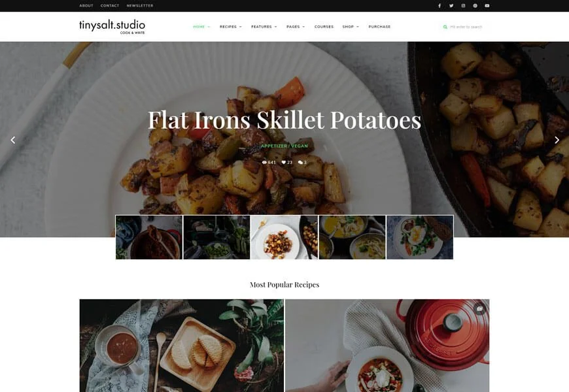Click the Contact link in top bar
This screenshot has height=392, width=569.
pos(110,6)
